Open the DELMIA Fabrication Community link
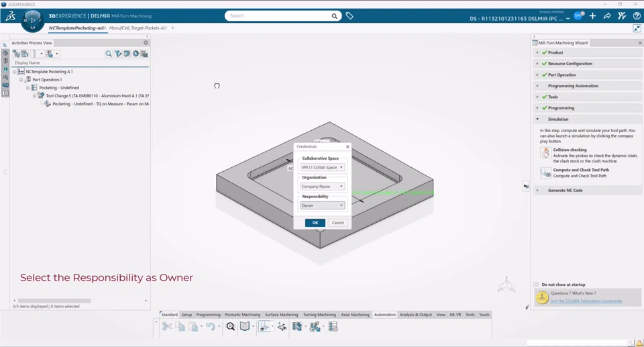Image resolution: width=644 pixels, height=347 pixels. (586, 301)
